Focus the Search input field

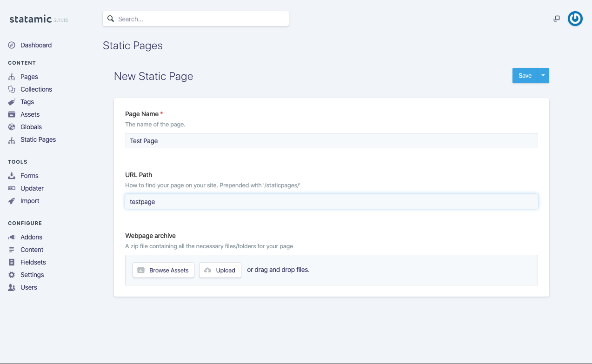196,19
